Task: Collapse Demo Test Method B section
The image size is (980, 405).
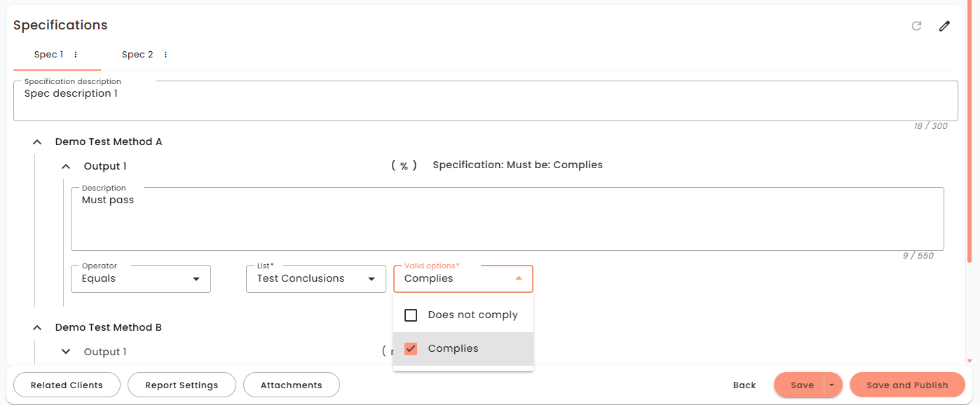Action: 38,328
